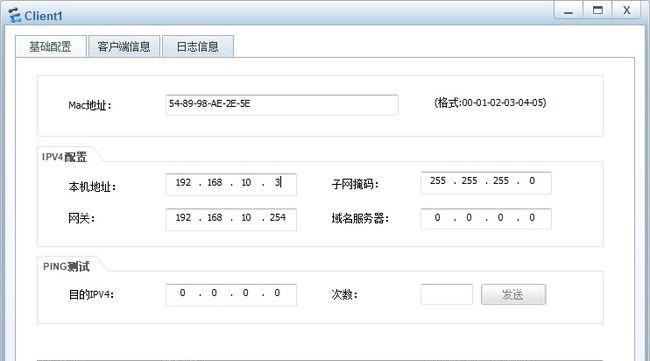Screen dimensions: 650x361
Task: Close the Client1 window
Action: pos(627,10)
